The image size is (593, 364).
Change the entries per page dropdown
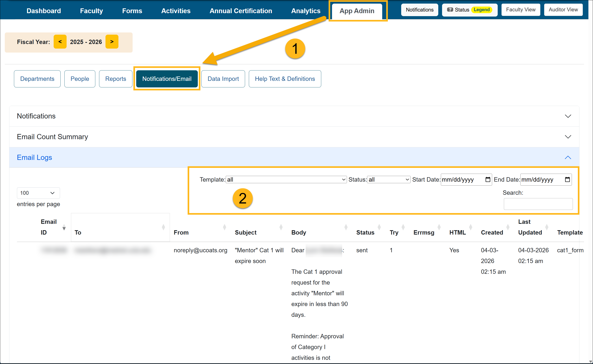(x=38, y=193)
